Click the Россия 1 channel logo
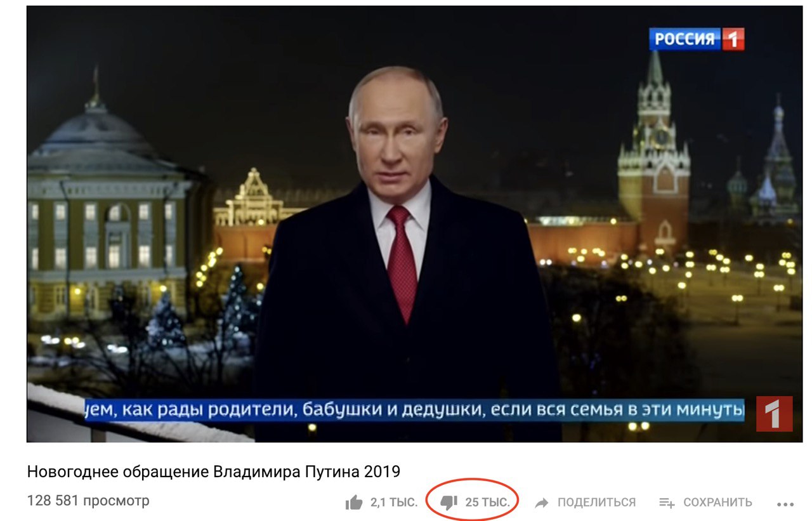Screen dimensions: 812x521 tap(697, 39)
